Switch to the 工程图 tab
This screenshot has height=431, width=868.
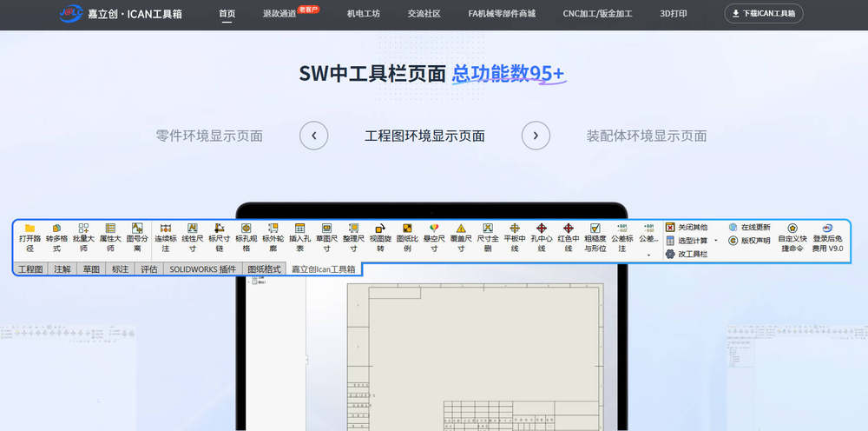pos(30,269)
